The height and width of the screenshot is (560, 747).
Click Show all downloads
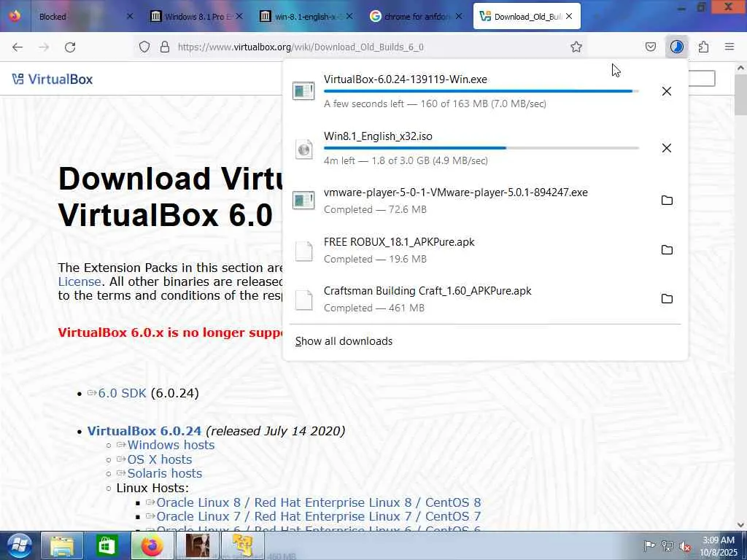[x=344, y=341]
